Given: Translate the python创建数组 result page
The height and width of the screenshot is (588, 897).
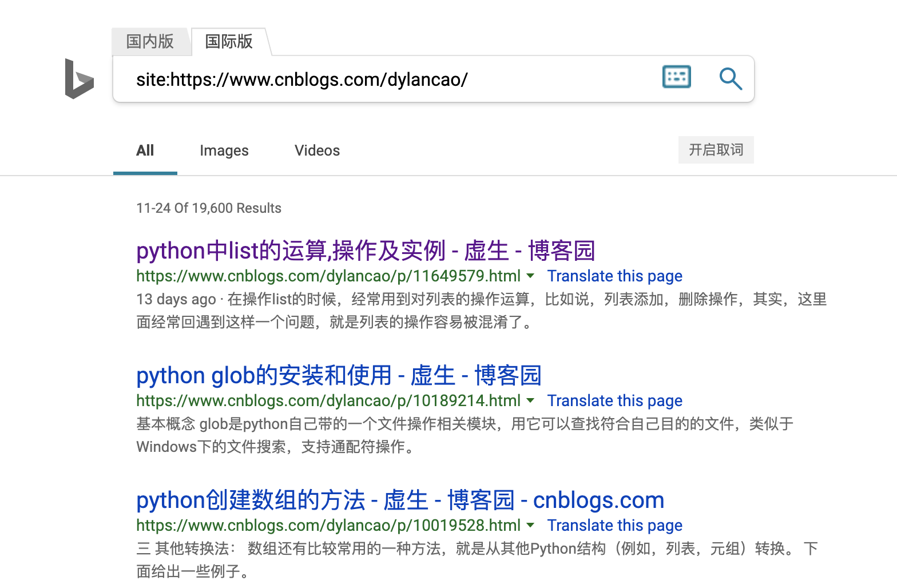Looking at the screenshot, I should tap(614, 526).
